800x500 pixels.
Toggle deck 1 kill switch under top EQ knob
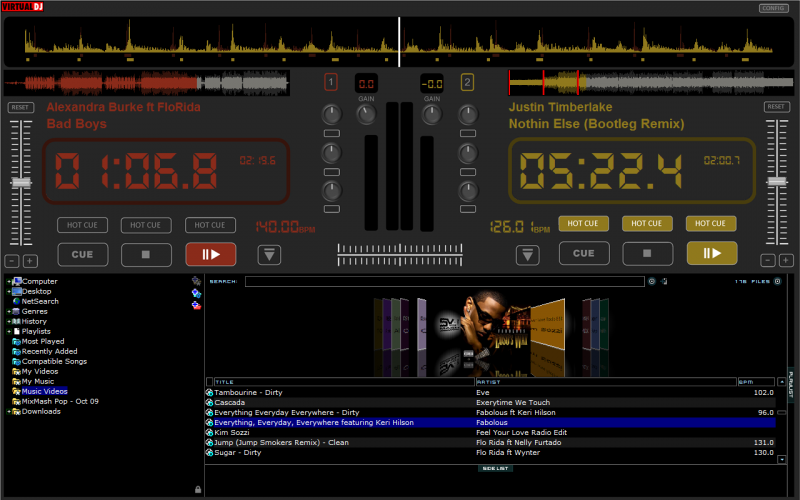pyautogui.click(x=332, y=133)
